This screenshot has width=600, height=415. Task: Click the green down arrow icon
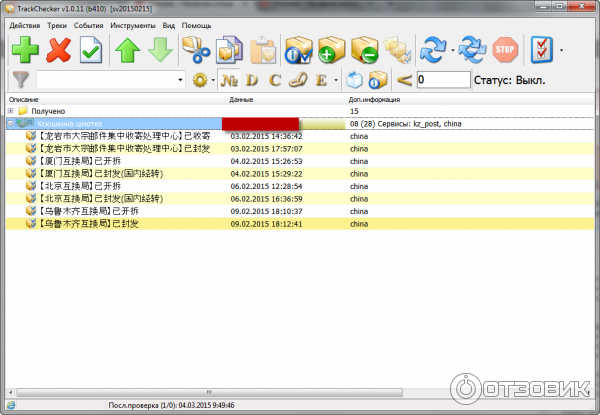[x=160, y=49]
